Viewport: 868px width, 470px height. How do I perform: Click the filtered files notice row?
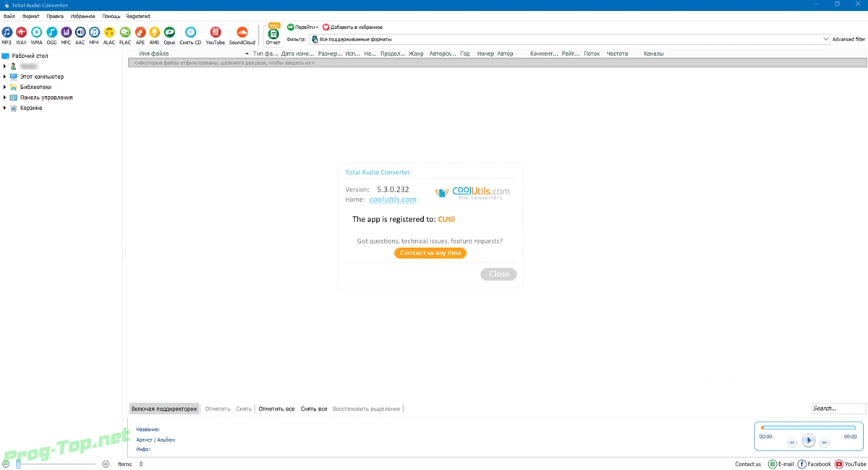point(497,63)
